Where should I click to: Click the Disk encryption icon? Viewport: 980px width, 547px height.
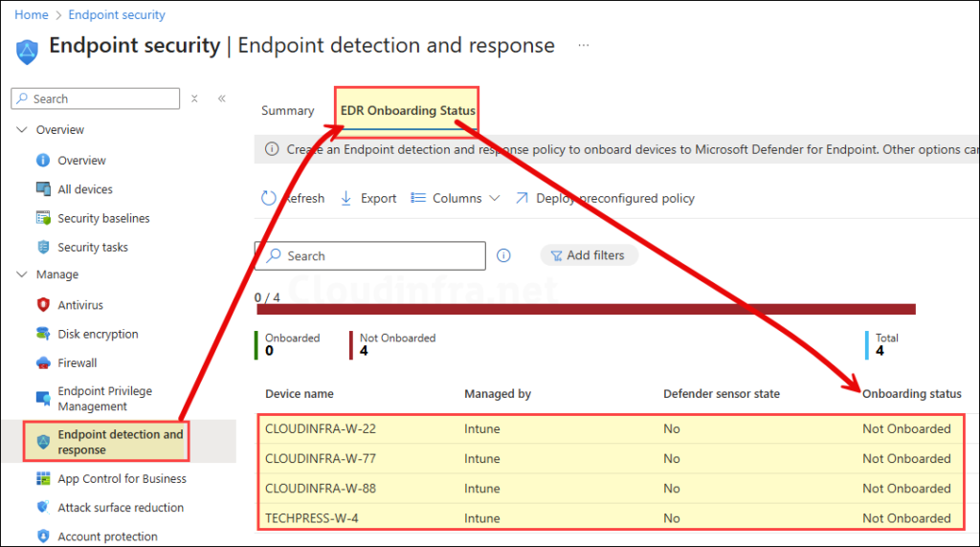(43, 334)
